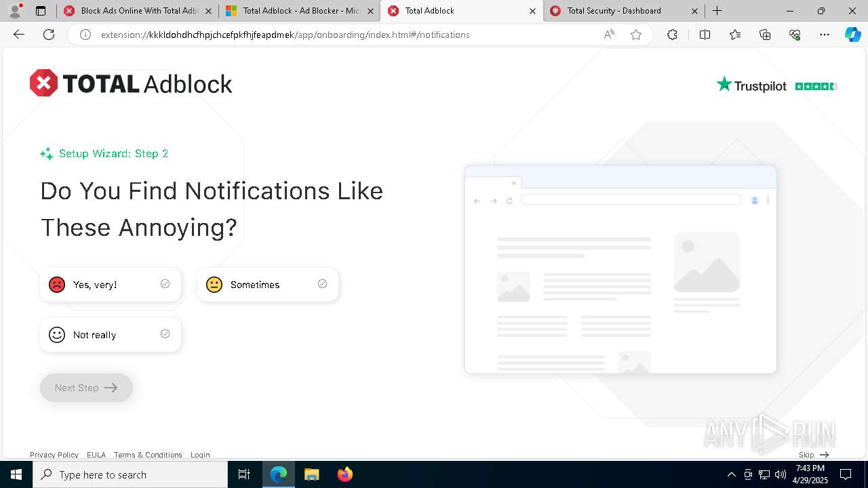Open browser profile icon
Viewport: 868px width, 488px height.
(x=15, y=11)
